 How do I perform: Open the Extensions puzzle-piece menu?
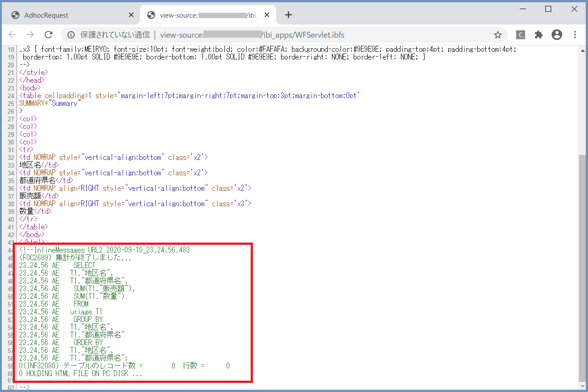click(539, 35)
